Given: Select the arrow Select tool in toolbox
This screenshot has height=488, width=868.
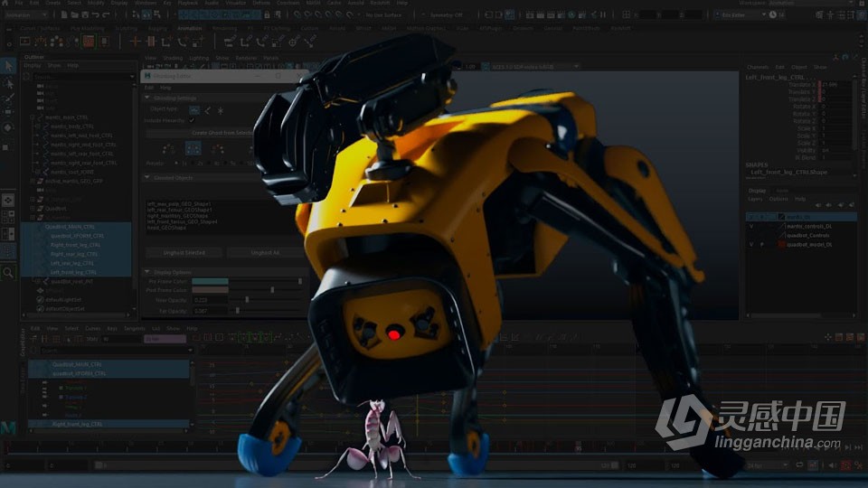Looking at the screenshot, I should point(8,66).
